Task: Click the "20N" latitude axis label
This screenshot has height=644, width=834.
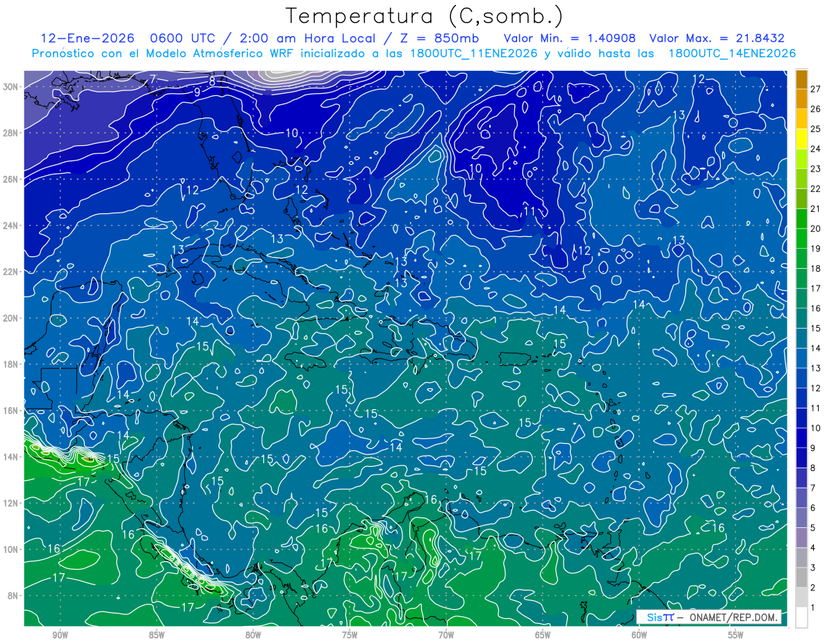Action: (x=10, y=318)
